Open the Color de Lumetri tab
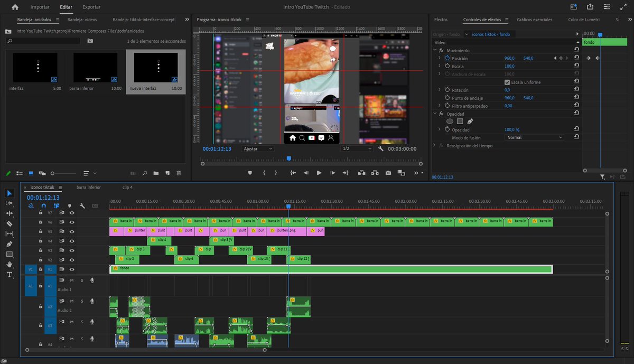This screenshot has width=634, height=364. (584, 20)
